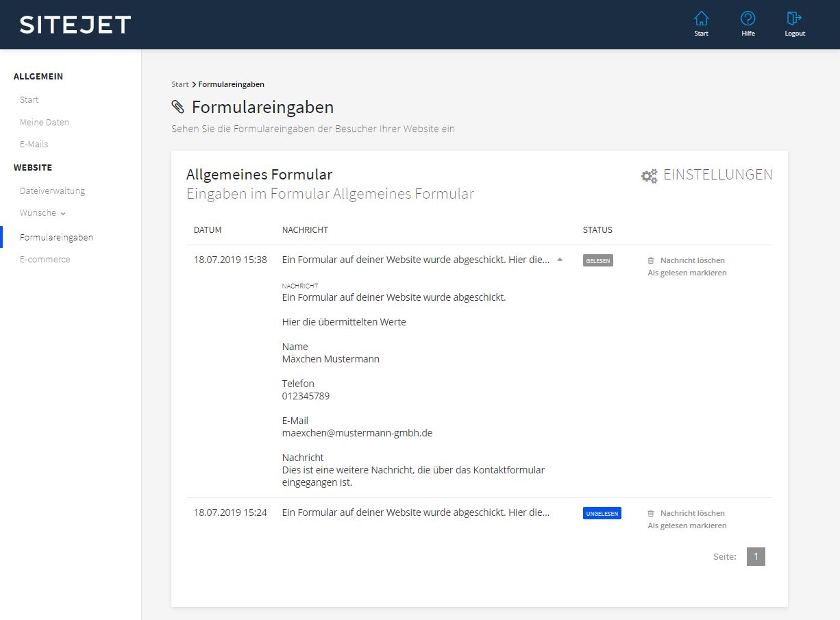Click the Einstellungen gear icon
840x620 pixels.
649,176
